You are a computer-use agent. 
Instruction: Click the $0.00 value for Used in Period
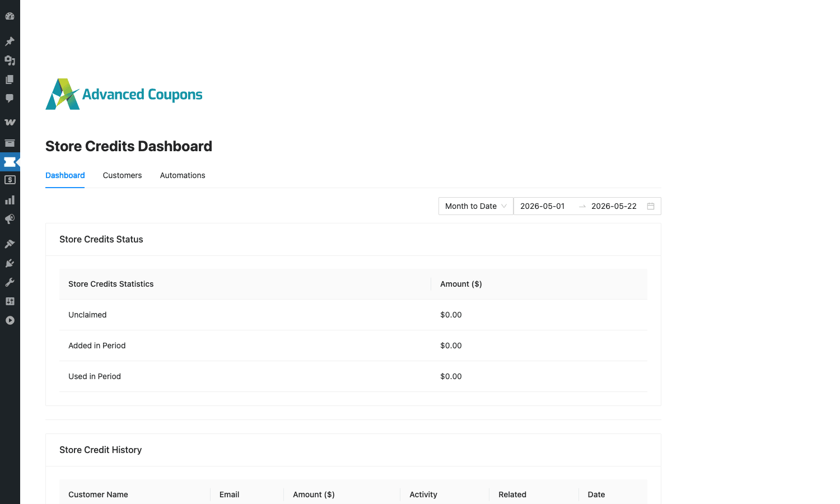[x=451, y=376]
